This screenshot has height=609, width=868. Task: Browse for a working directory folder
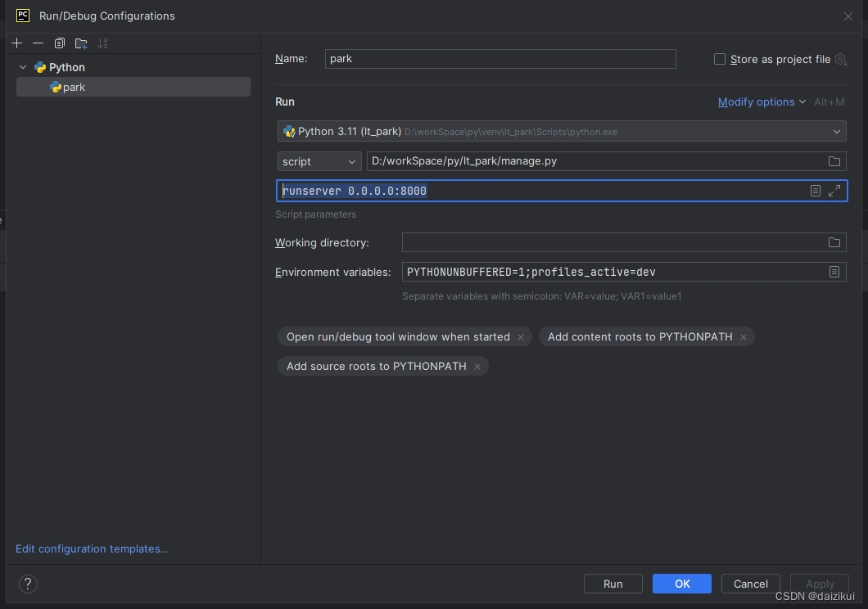[x=834, y=242]
